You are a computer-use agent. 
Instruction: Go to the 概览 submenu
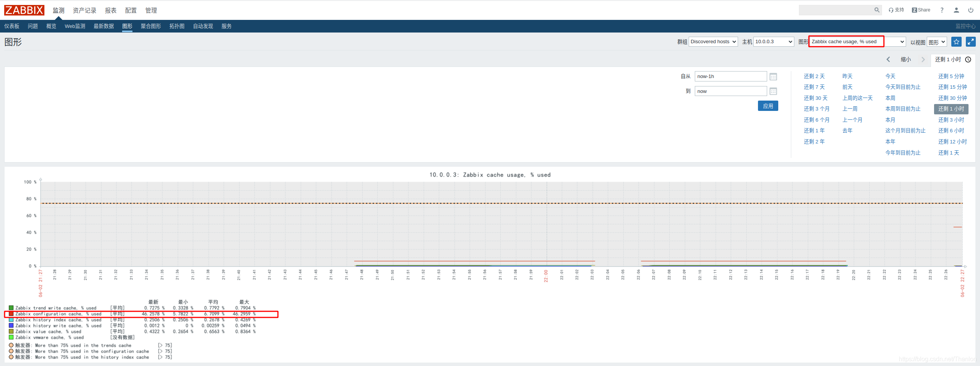(51, 26)
